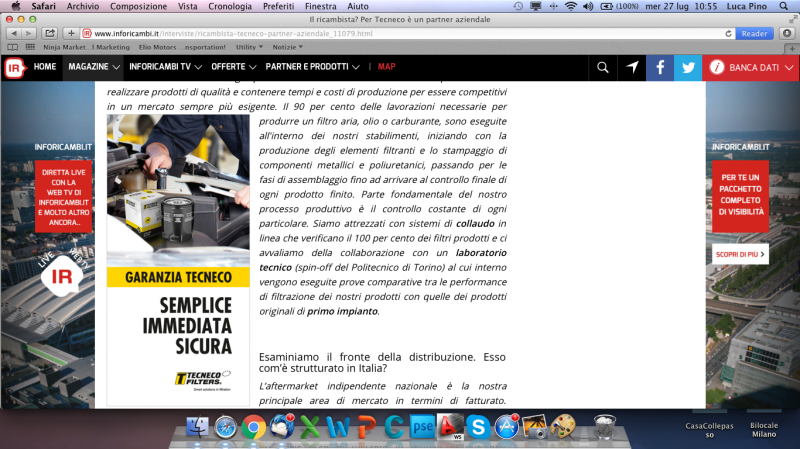This screenshot has width=800, height=449.
Task: Reload the page with the refresh icon
Action: [728, 34]
